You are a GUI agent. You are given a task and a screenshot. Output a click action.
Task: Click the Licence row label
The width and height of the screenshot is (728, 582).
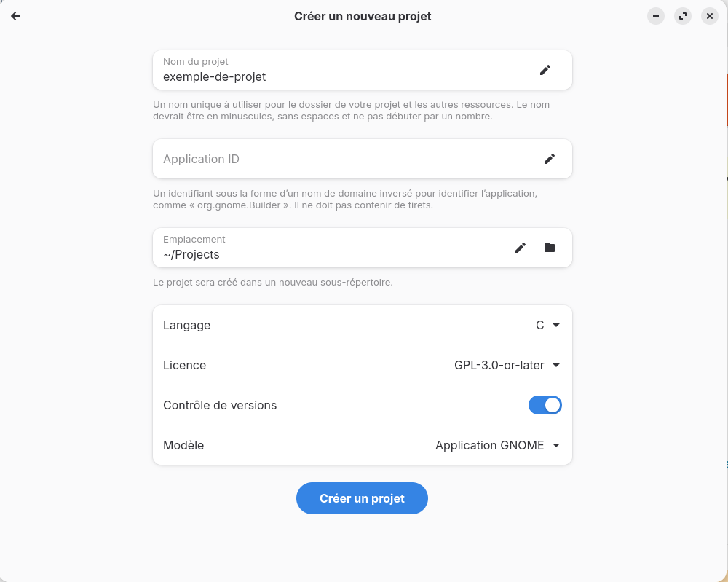click(x=184, y=365)
